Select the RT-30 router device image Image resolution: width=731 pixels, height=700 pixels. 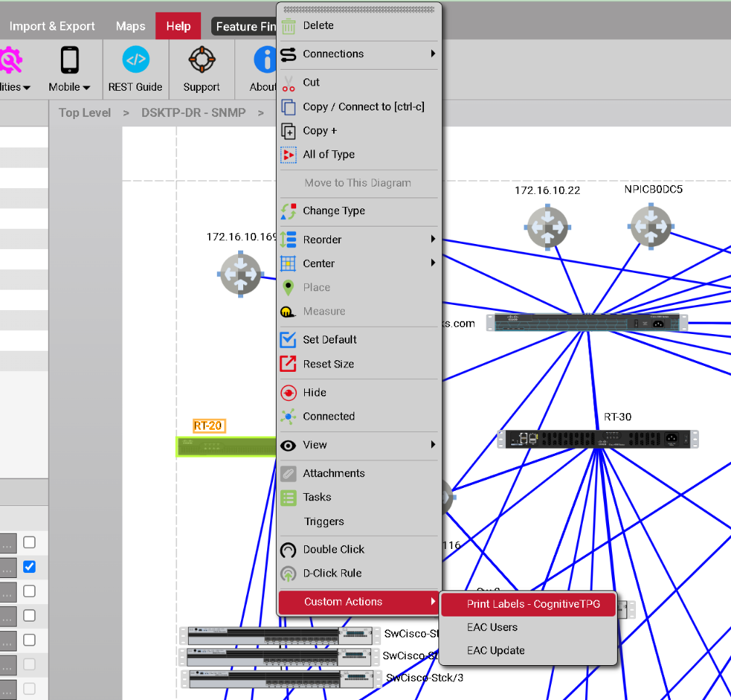pyautogui.click(x=597, y=439)
